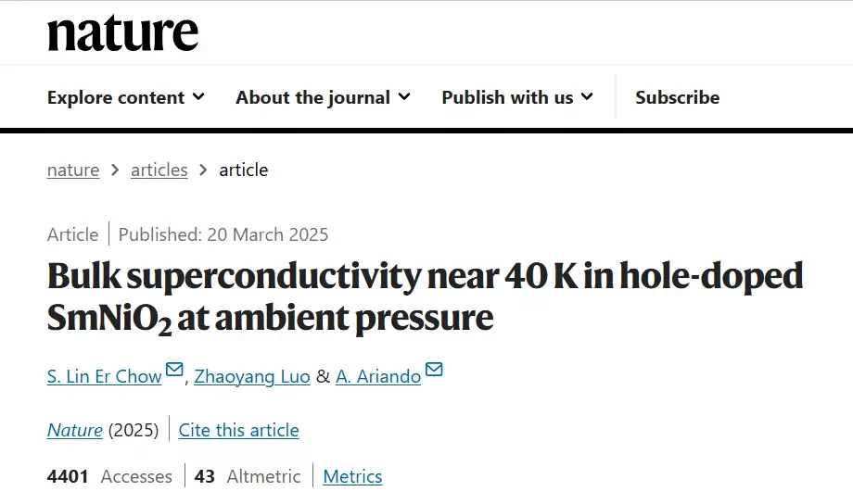Go to articles breadcrumb link
Viewport: 853px width, 504px height.
tap(159, 170)
